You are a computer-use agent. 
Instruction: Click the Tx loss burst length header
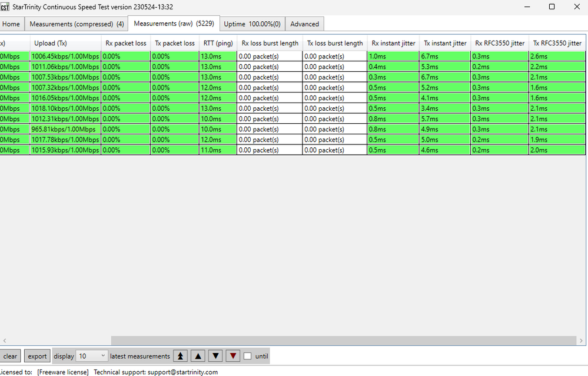(335, 43)
